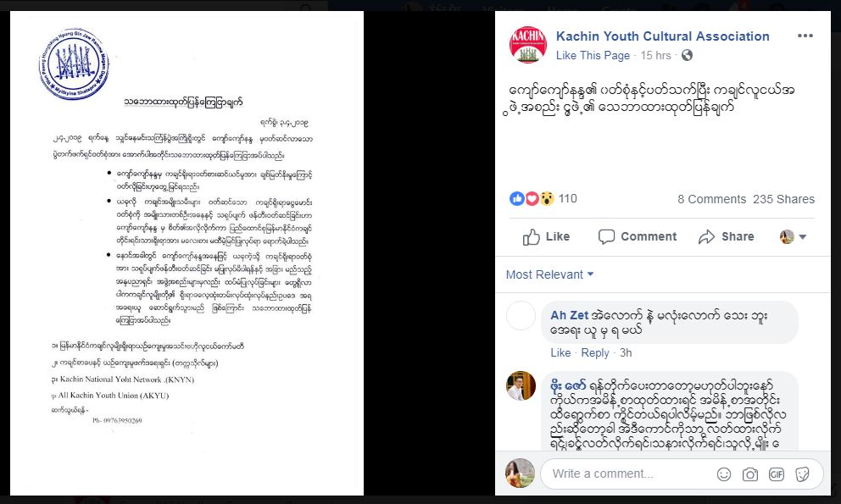Click the thumbs-up reaction icon next to 110

(516, 199)
